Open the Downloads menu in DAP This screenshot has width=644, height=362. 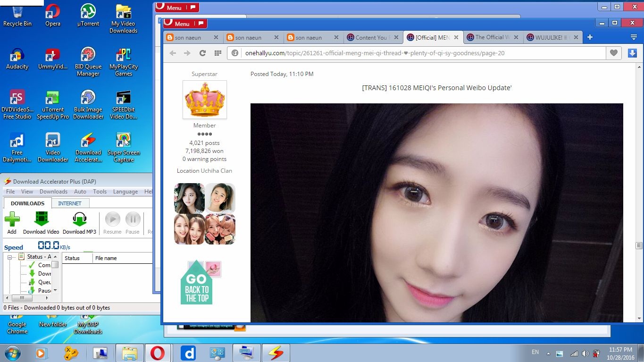tap(53, 192)
